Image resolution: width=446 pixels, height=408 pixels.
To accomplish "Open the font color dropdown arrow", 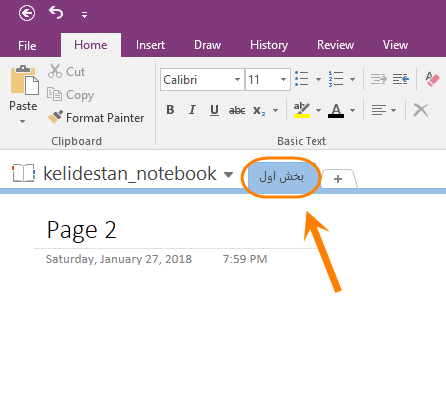I will 352,110.
